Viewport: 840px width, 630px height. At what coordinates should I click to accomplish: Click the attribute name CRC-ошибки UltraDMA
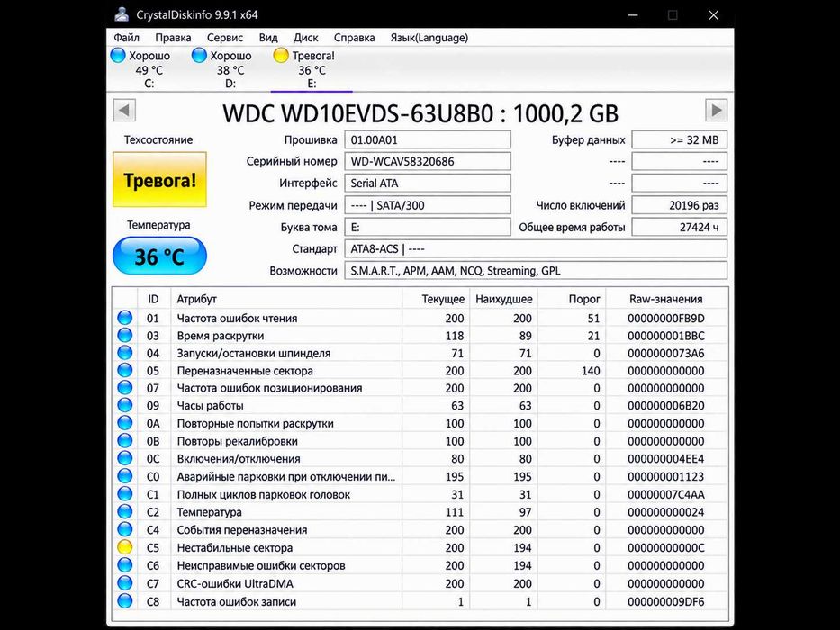click(x=235, y=583)
